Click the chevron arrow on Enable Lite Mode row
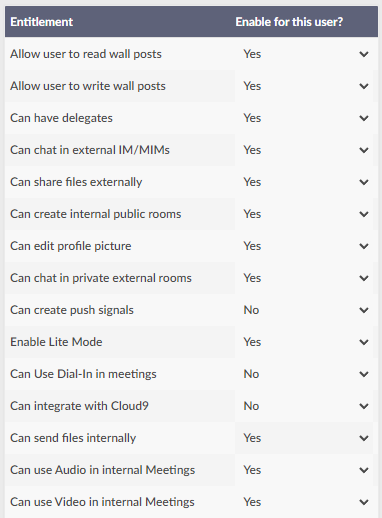 [364, 342]
